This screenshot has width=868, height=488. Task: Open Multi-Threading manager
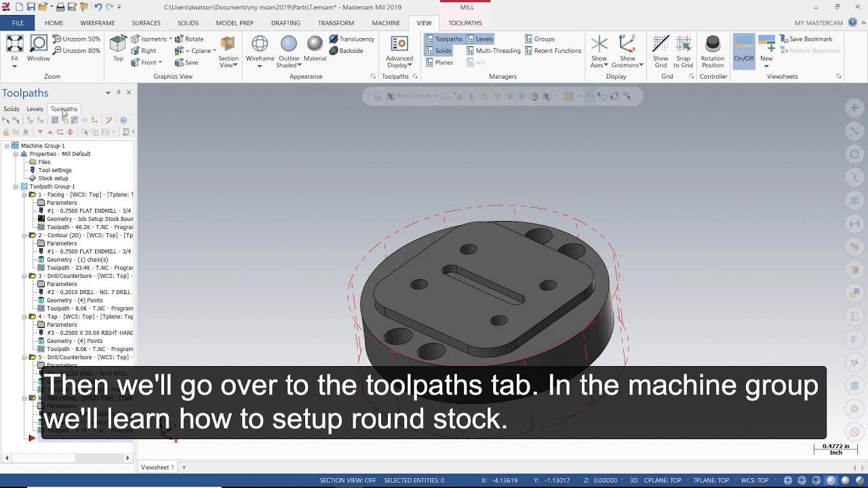[493, 51]
